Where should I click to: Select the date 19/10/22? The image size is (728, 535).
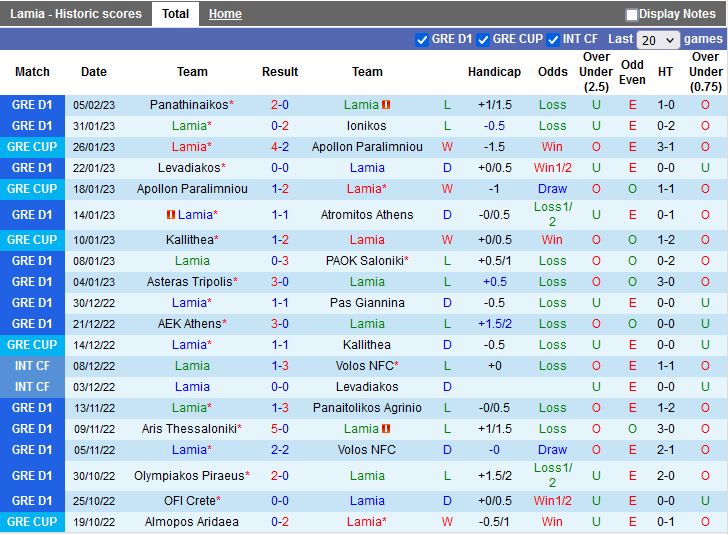(x=94, y=522)
